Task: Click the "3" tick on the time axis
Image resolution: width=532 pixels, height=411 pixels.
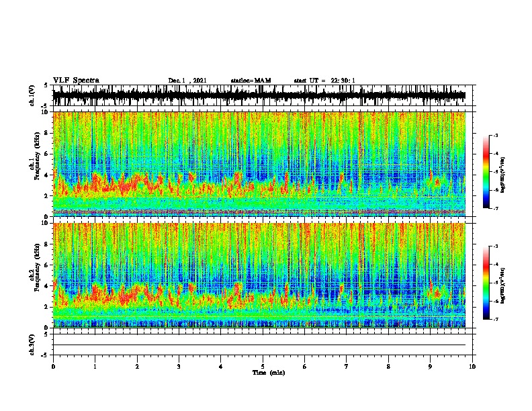Action: 179,367
